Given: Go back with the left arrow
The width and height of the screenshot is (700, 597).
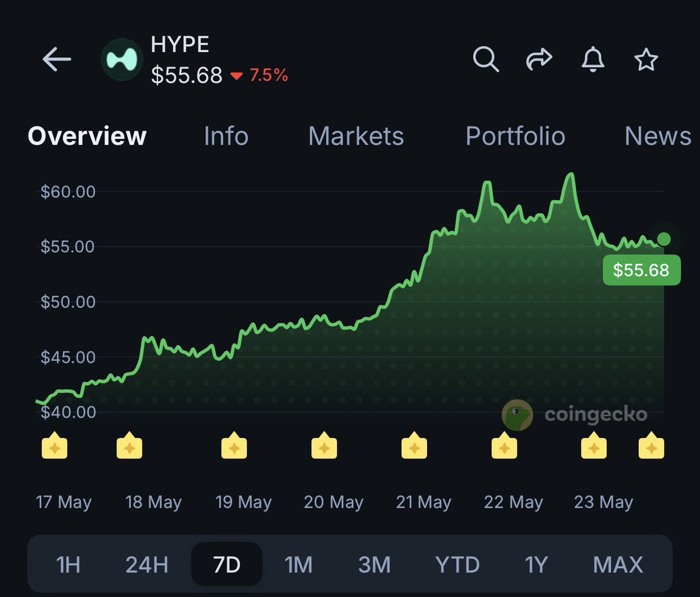Looking at the screenshot, I should 57,60.
